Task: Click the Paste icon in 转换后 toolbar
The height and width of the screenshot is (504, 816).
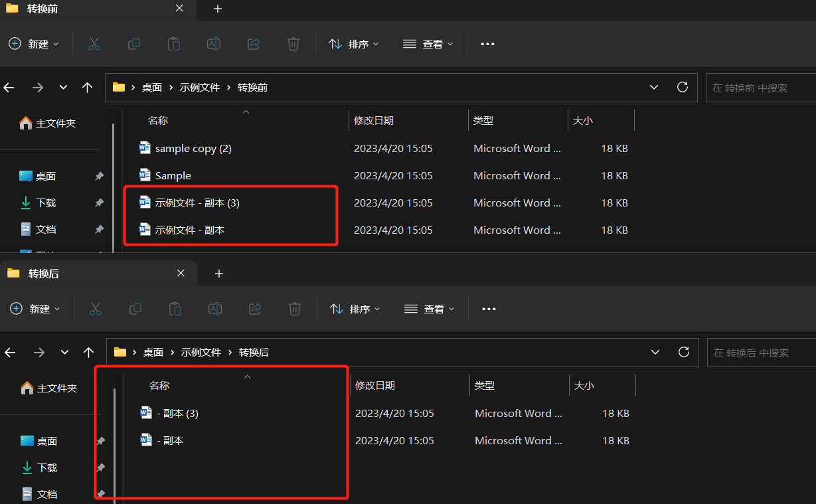Action: [x=175, y=309]
